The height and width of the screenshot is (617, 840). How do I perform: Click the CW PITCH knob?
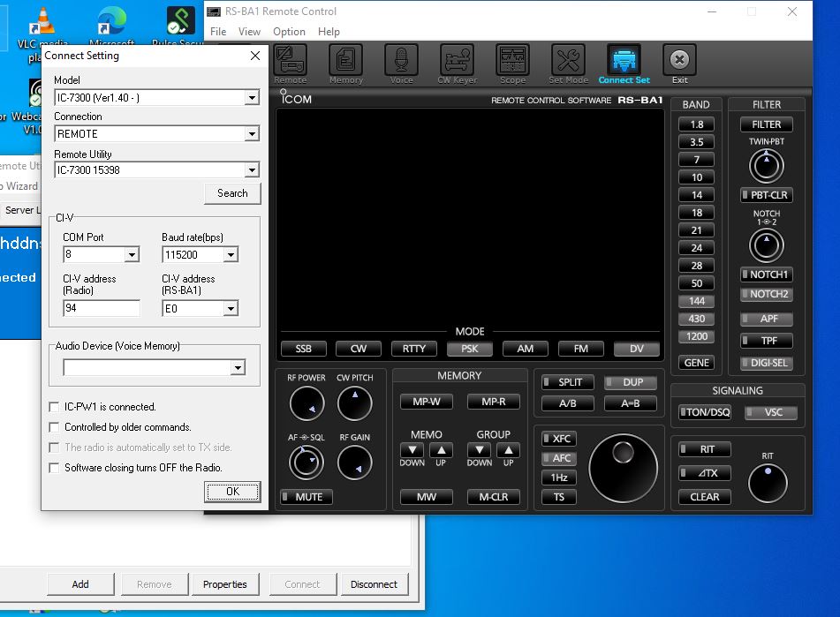pyautogui.click(x=355, y=404)
